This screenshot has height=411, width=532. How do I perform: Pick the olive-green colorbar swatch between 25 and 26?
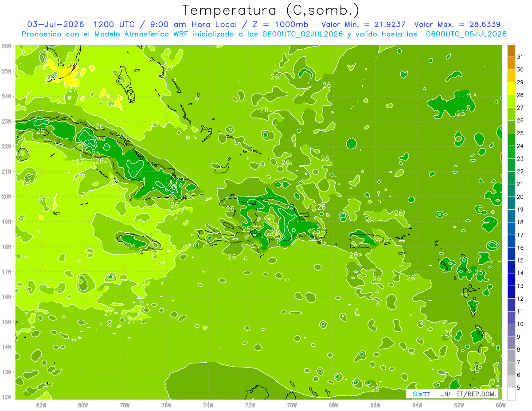(x=511, y=127)
